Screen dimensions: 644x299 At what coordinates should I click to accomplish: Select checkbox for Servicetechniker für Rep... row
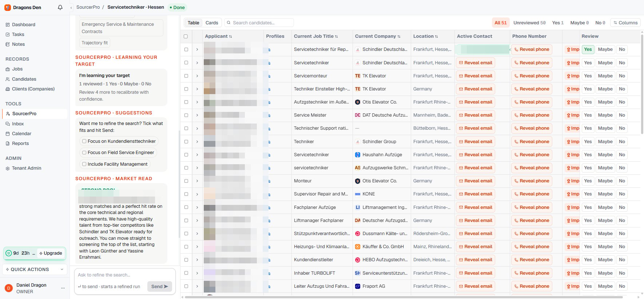point(186,49)
